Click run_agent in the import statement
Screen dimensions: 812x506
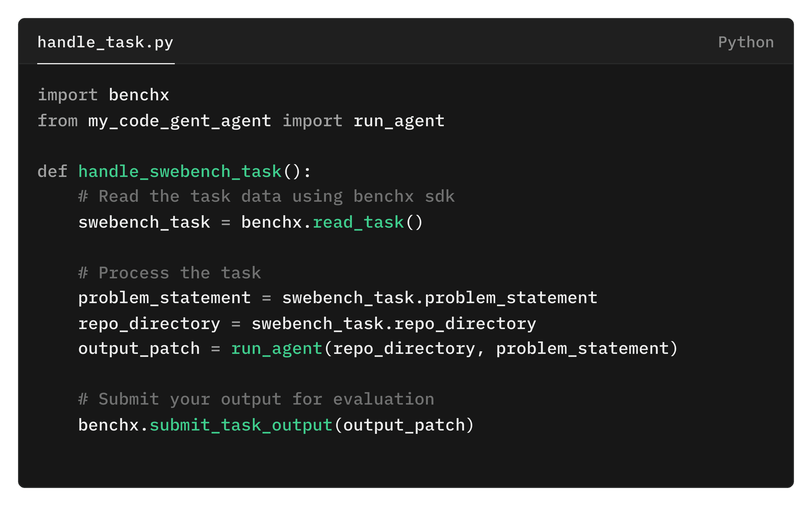coord(399,121)
